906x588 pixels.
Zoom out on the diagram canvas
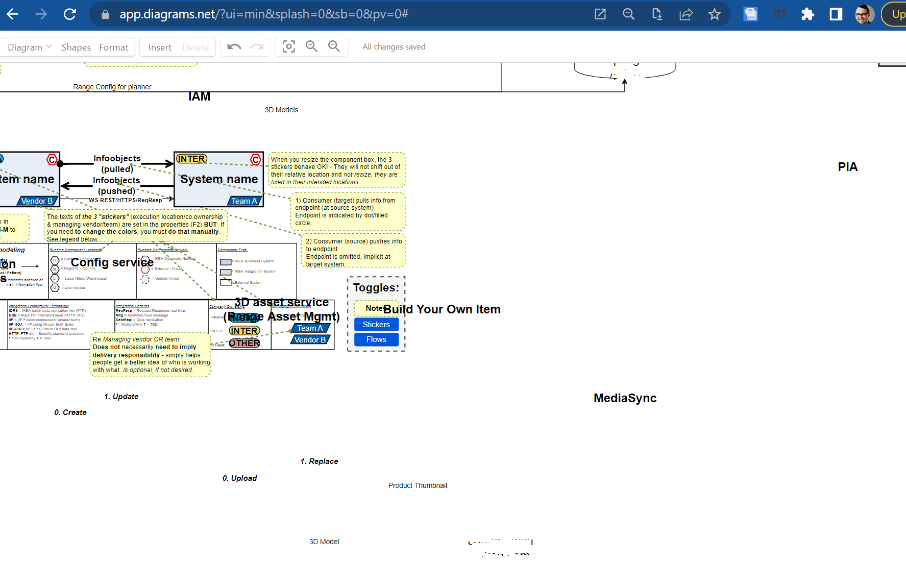[334, 47]
